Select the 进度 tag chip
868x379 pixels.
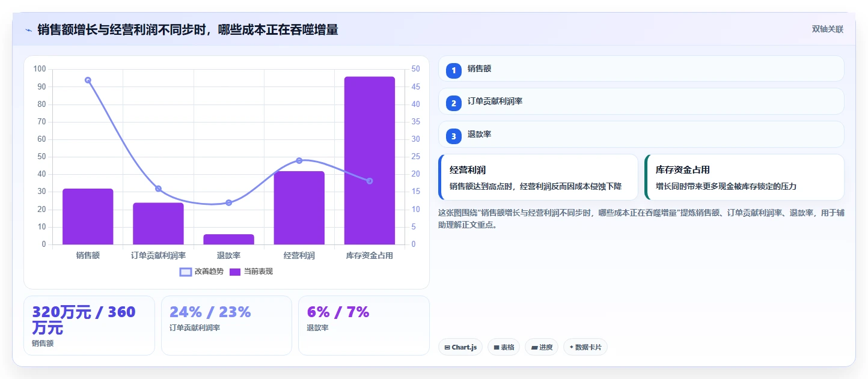tap(542, 347)
